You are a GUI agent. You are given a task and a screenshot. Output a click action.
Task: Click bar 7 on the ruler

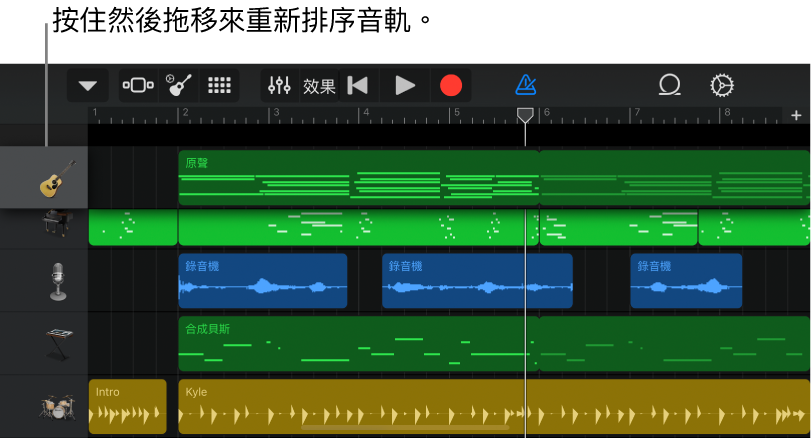[637, 113]
